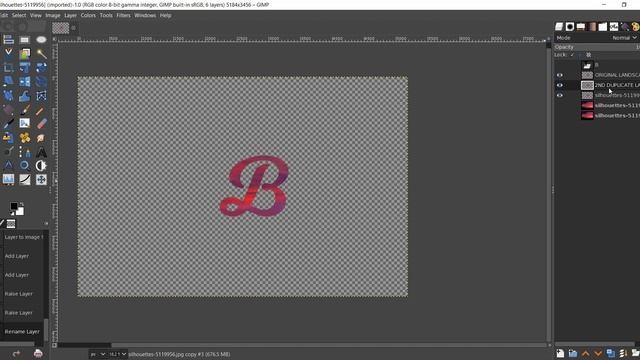Image resolution: width=640 pixels, height=360 pixels.
Task: Select the Ellipse Select tool
Action: coord(41,40)
